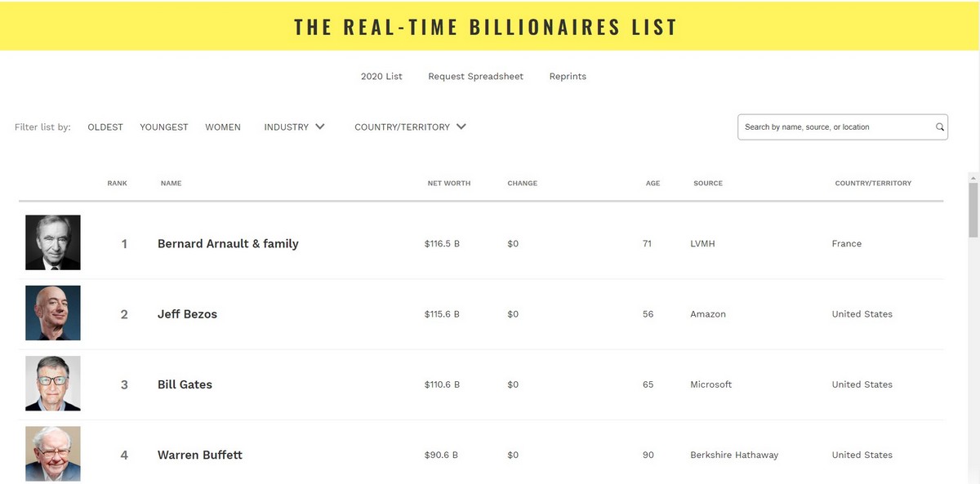Open Jeff Bezos' portrait thumbnail
This screenshot has height=484, width=980.
pyautogui.click(x=53, y=313)
